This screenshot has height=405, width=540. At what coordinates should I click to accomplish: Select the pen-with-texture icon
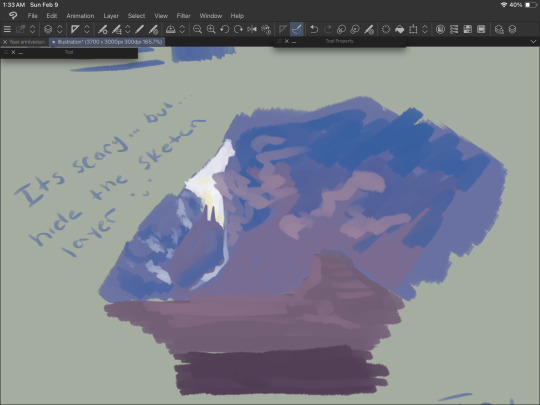point(153,29)
